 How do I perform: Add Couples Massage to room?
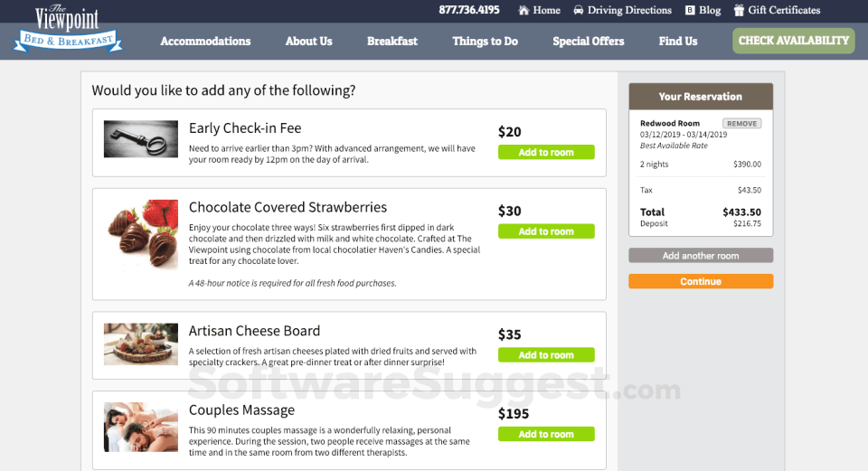pyautogui.click(x=546, y=434)
